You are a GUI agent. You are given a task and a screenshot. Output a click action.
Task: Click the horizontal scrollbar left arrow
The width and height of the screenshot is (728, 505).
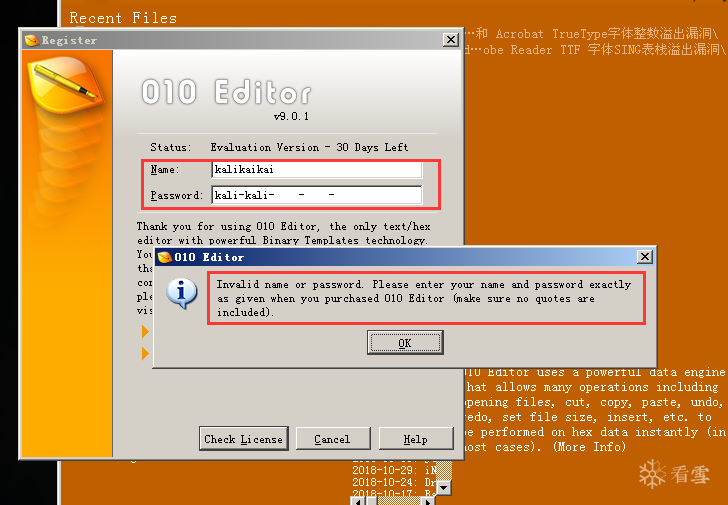357,501
